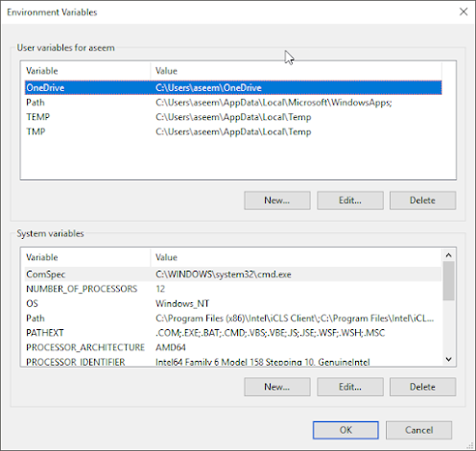Click the system variables scrollbar thumb
This screenshot has width=476, height=451.
448,281
